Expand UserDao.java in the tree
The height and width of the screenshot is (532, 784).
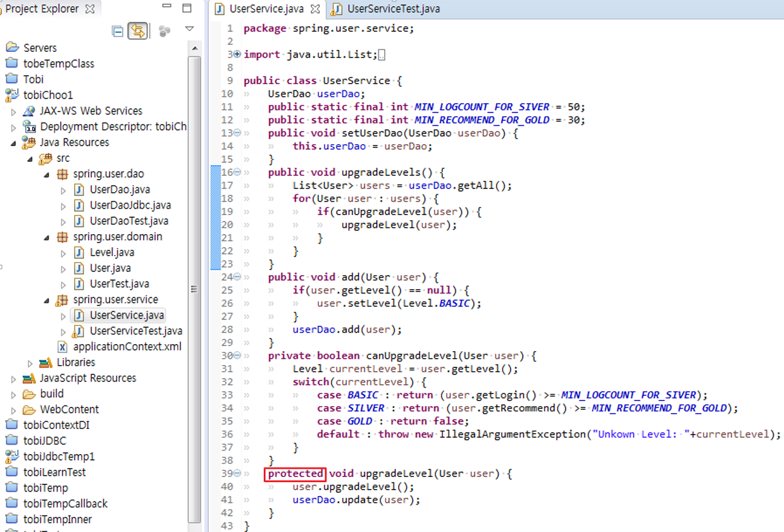click(x=63, y=190)
